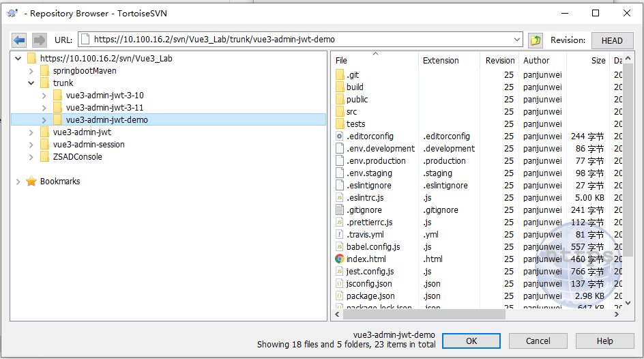This screenshot has height=359, width=644.
Task: Click the jsconfig.json file icon
Action: click(339, 283)
